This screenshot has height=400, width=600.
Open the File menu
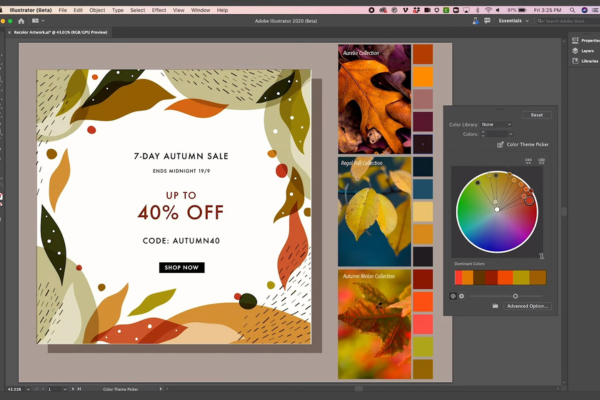pos(63,10)
